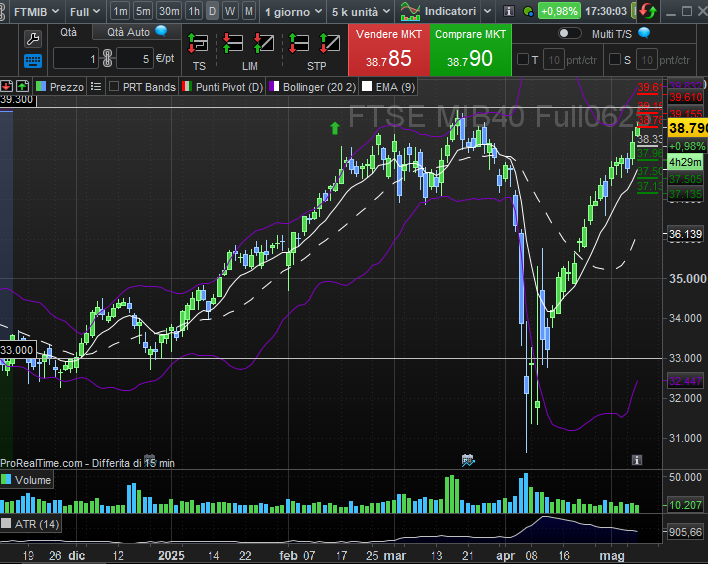Click the €/pt input field showing 5

pyautogui.click(x=135, y=59)
